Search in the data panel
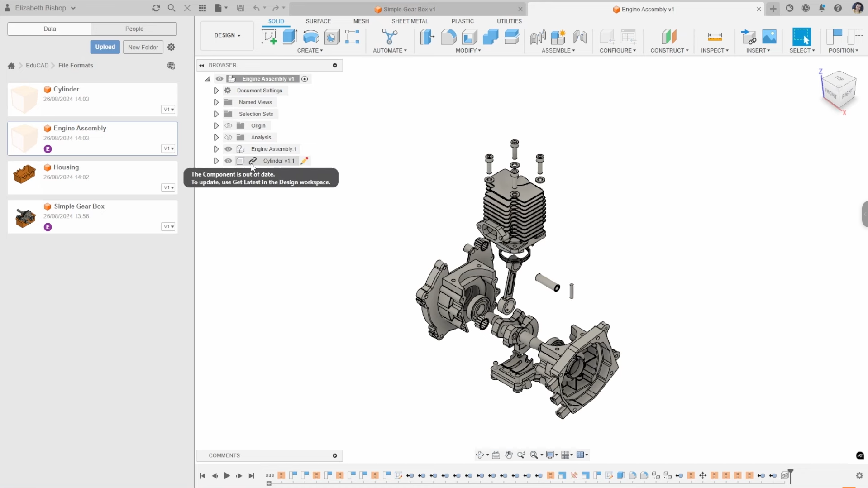 pos(172,8)
